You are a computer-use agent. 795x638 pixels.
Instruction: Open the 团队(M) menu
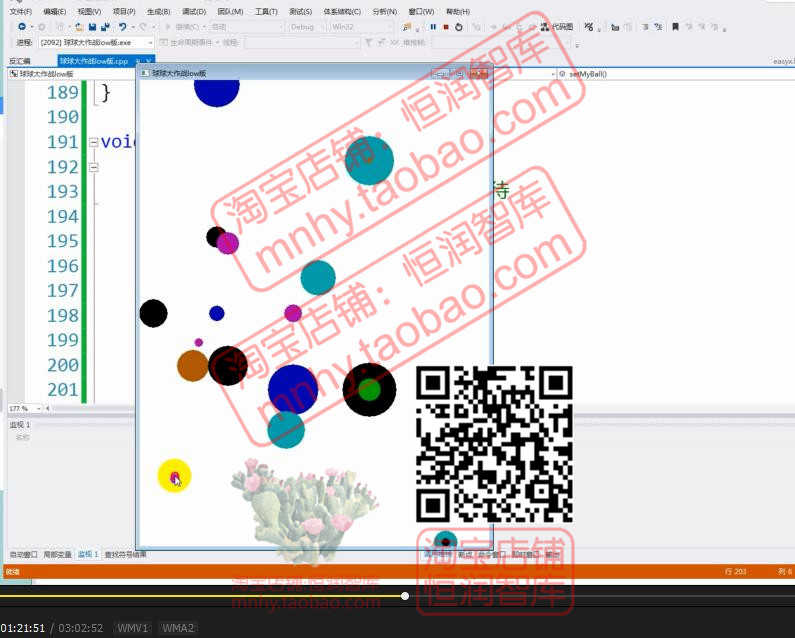tap(230, 11)
